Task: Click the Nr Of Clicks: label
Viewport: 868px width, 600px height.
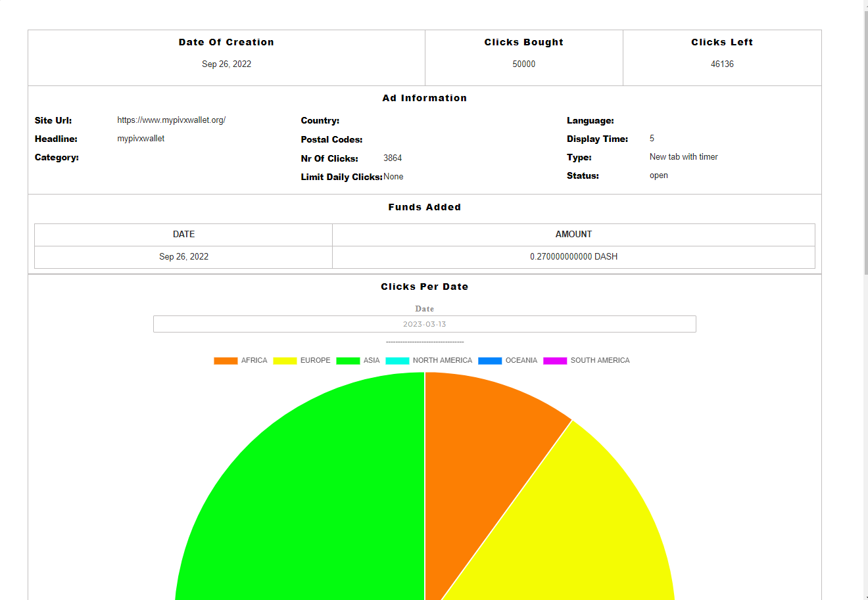Action: point(329,158)
